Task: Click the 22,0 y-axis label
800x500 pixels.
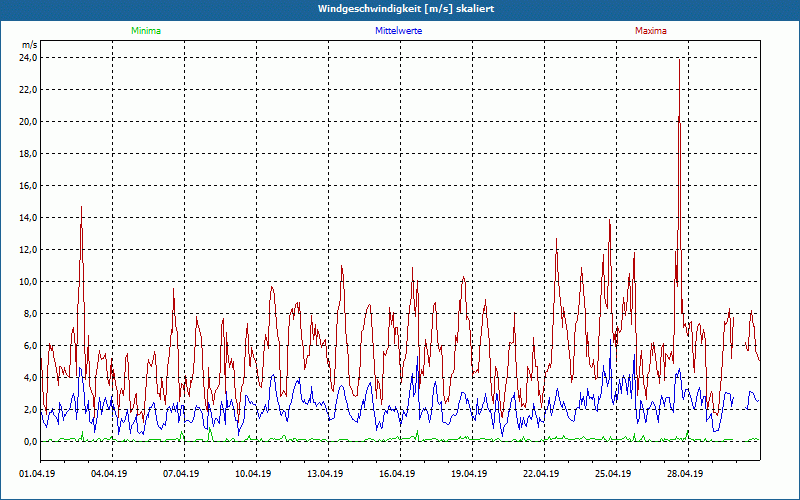Action: coord(29,90)
